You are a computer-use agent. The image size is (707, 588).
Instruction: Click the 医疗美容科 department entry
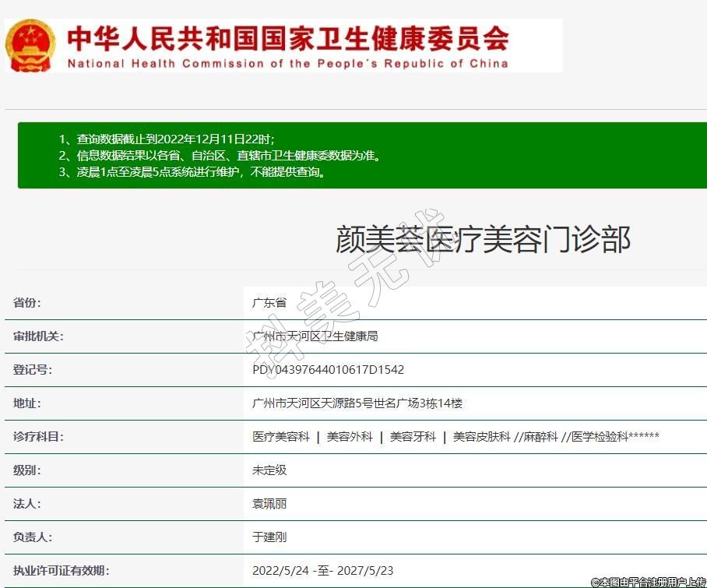(281, 437)
